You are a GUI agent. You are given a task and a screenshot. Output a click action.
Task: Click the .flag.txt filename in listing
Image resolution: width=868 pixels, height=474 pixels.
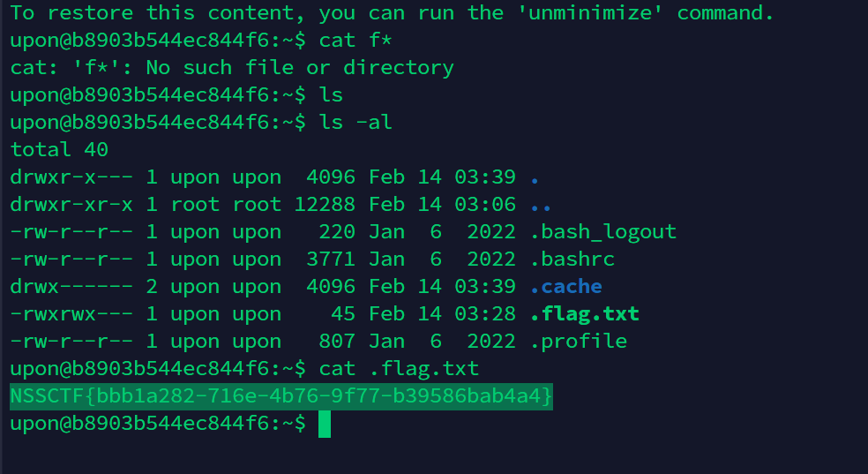584,314
